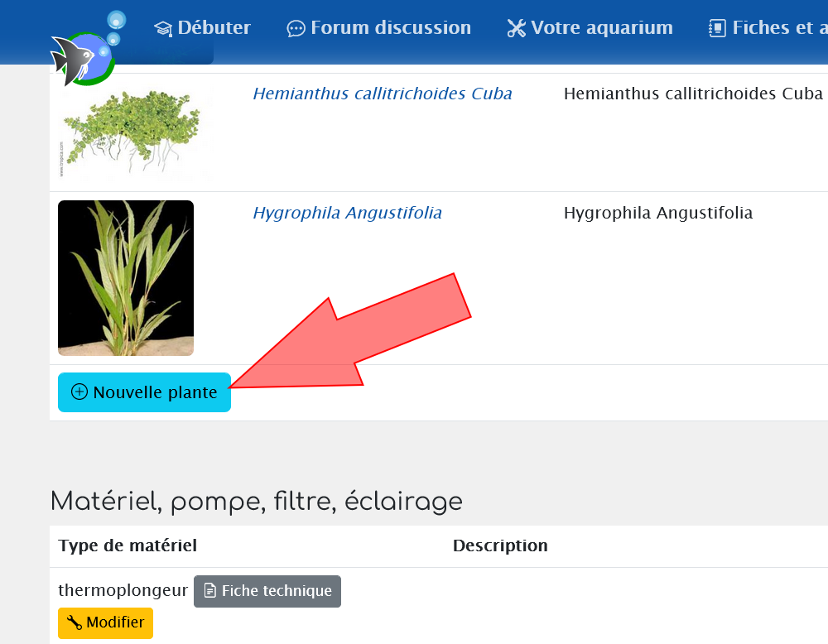Click the yellow Modifier button
828x644 pixels.
(x=106, y=622)
